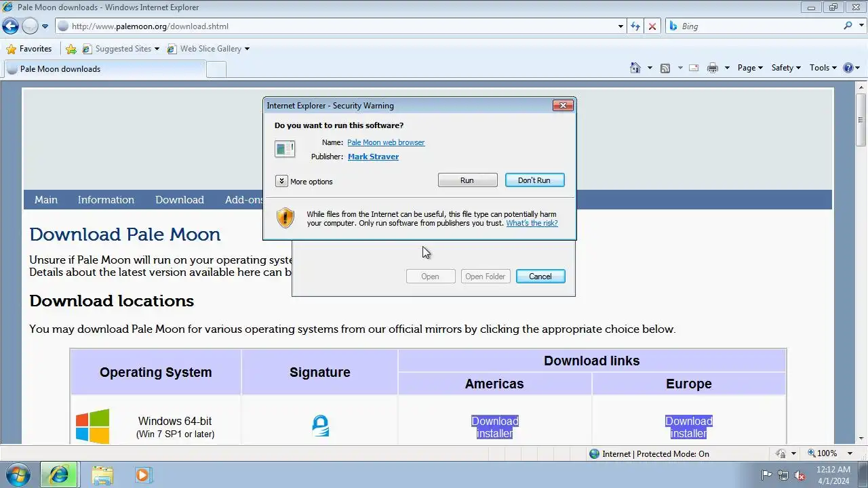Viewport: 868px width, 488px height.
Task: Open a new blank tab
Action: [x=216, y=68]
